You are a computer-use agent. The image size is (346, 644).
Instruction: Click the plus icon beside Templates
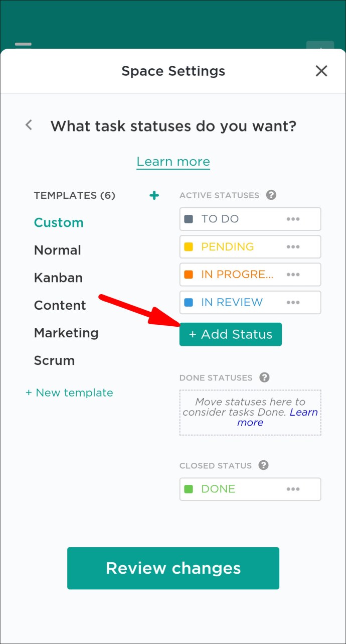point(154,195)
